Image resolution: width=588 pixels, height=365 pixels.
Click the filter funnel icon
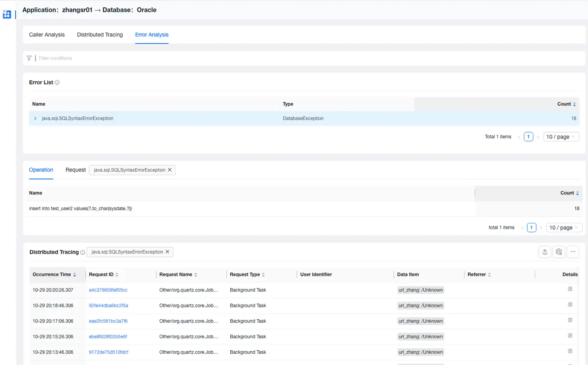click(x=29, y=58)
